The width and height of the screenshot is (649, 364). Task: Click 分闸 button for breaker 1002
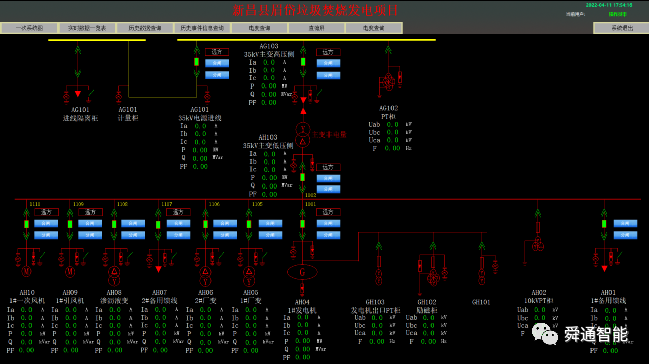pyautogui.click(x=328, y=189)
